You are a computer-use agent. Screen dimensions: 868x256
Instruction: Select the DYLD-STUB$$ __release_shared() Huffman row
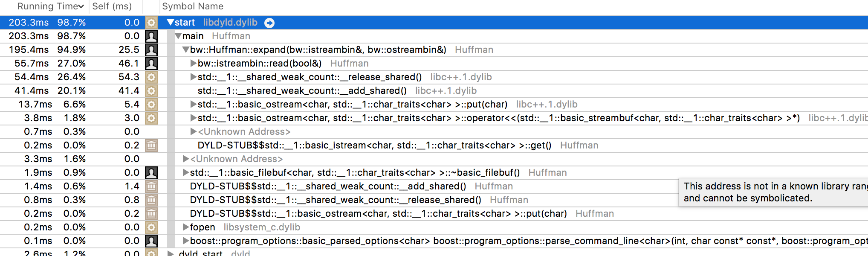[434, 200]
